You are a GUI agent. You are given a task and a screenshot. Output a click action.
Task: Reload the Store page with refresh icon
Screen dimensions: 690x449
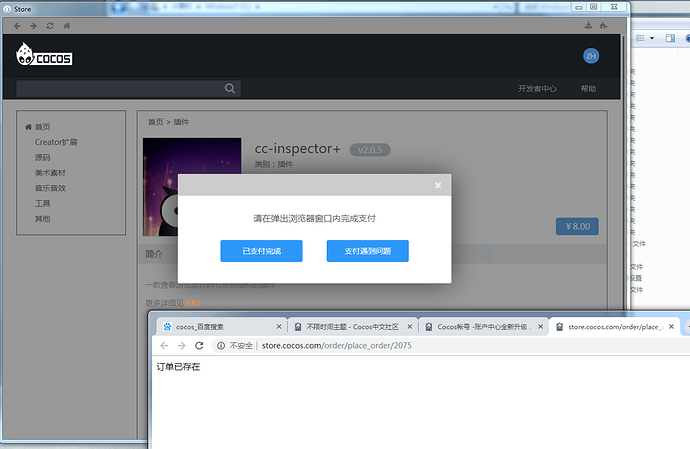50,26
